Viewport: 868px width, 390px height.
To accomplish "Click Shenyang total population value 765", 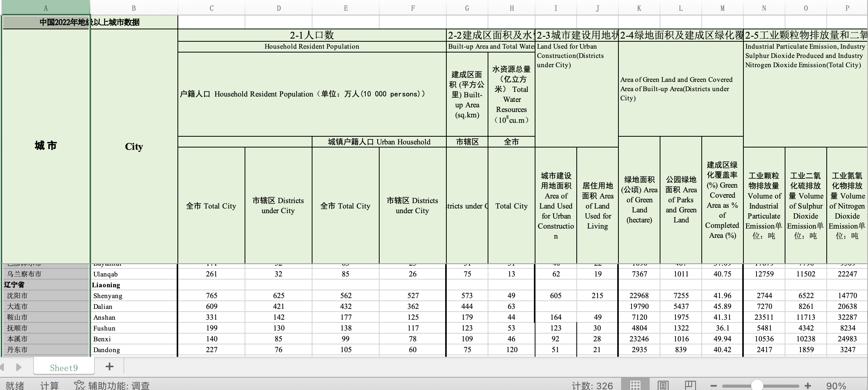I will (x=211, y=295).
